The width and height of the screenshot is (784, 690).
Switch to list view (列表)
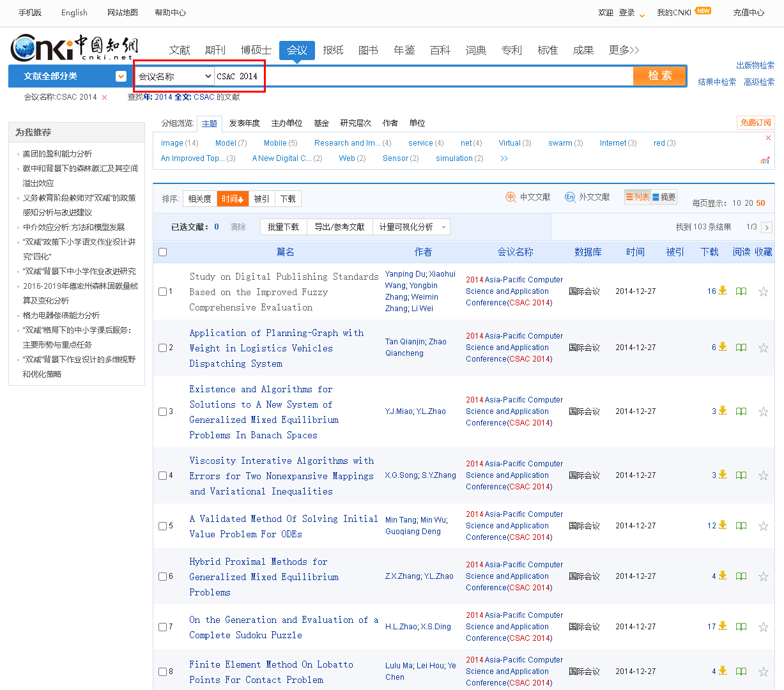[x=637, y=197]
